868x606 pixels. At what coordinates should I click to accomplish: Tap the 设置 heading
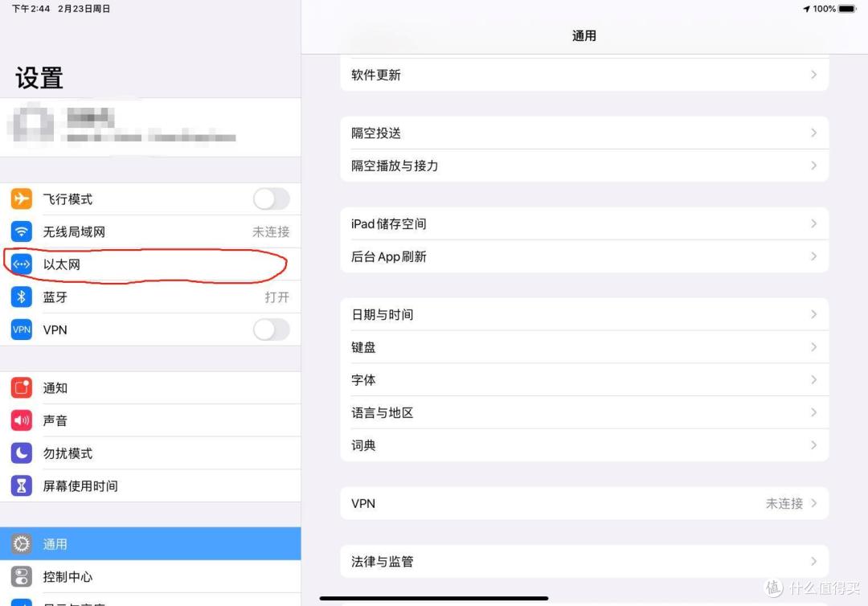coord(39,77)
